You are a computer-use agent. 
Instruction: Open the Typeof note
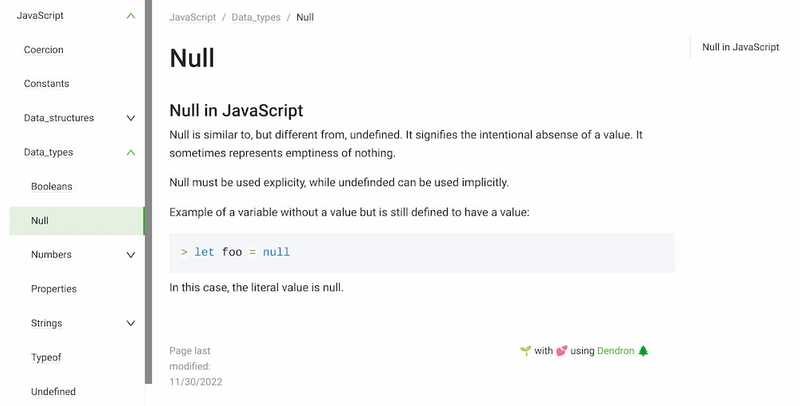46,357
